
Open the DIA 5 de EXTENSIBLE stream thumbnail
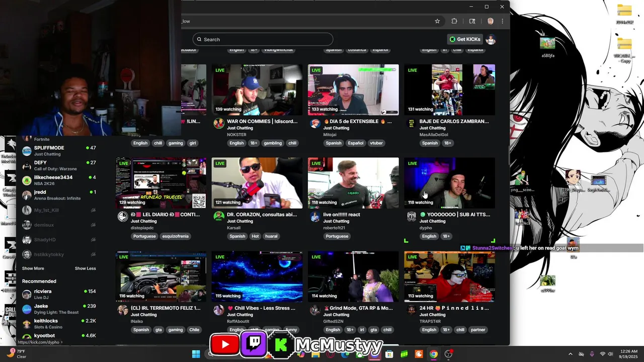(353, 89)
